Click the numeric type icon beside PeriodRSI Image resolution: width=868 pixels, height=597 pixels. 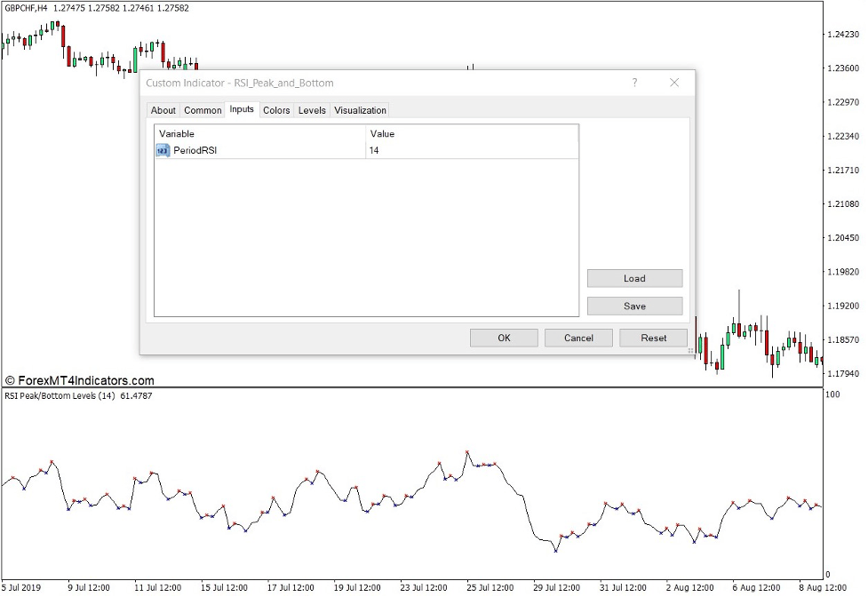162,150
